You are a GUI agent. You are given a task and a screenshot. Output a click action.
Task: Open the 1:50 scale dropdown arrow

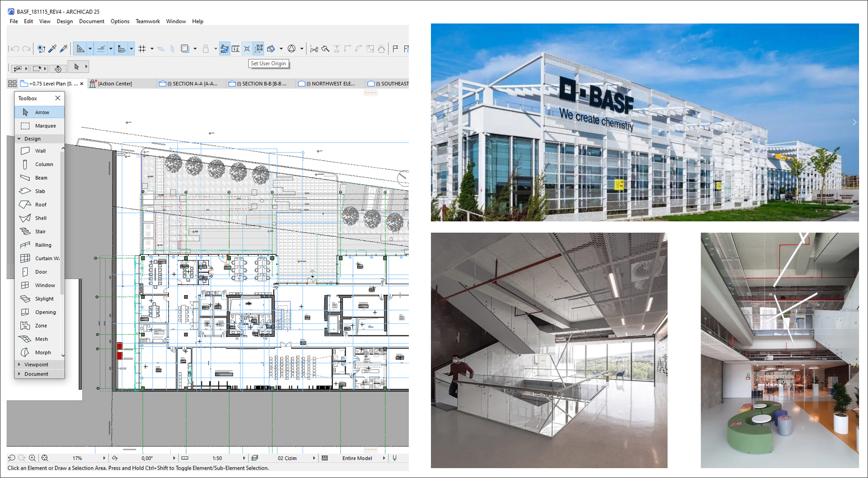[244, 458]
